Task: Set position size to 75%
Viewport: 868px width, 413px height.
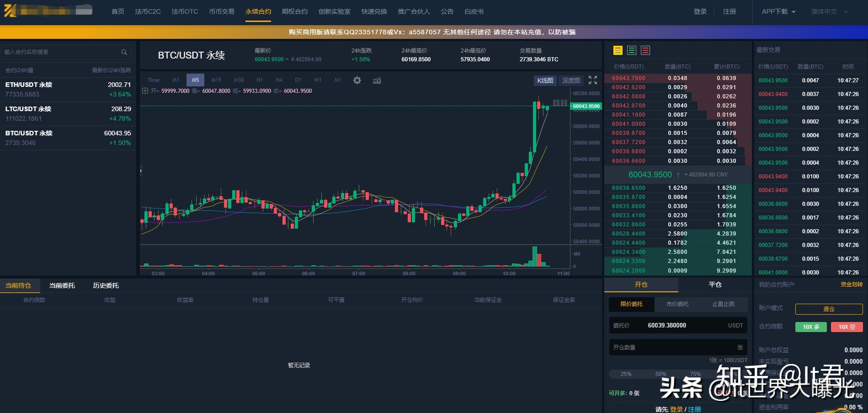Action: tap(695, 374)
